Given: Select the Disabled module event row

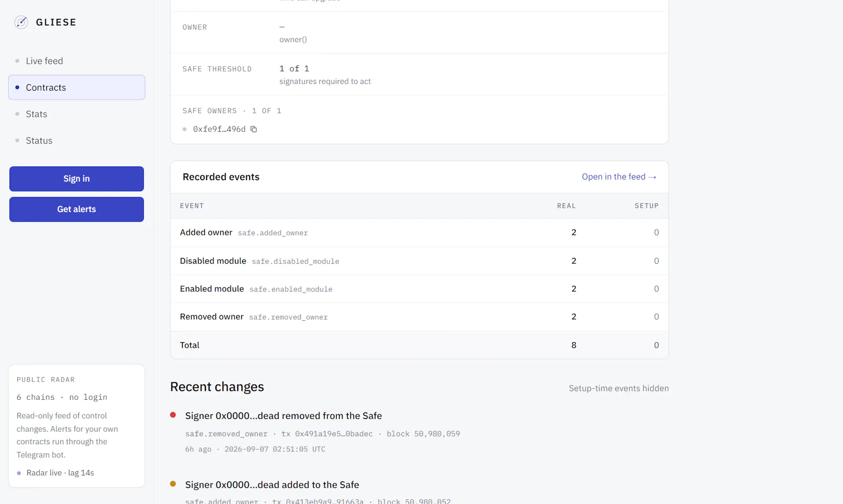Looking at the screenshot, I should (419, 261).
